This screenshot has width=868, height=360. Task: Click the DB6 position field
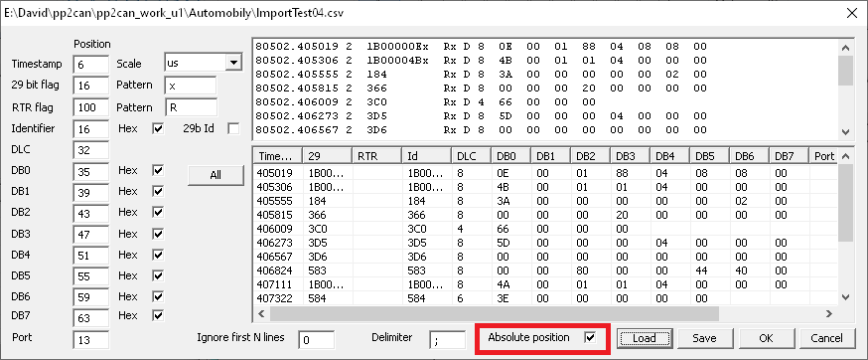pyautogui.click(x=90, y=297)
